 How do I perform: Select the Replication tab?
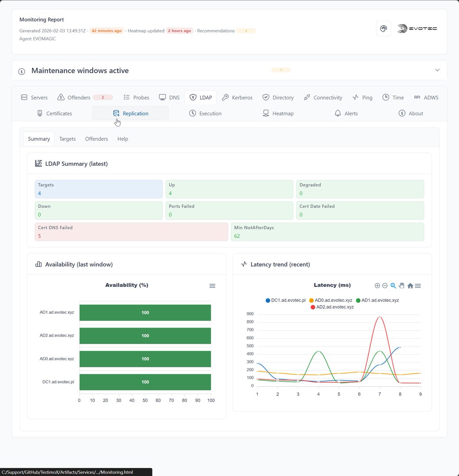[131, 113]
